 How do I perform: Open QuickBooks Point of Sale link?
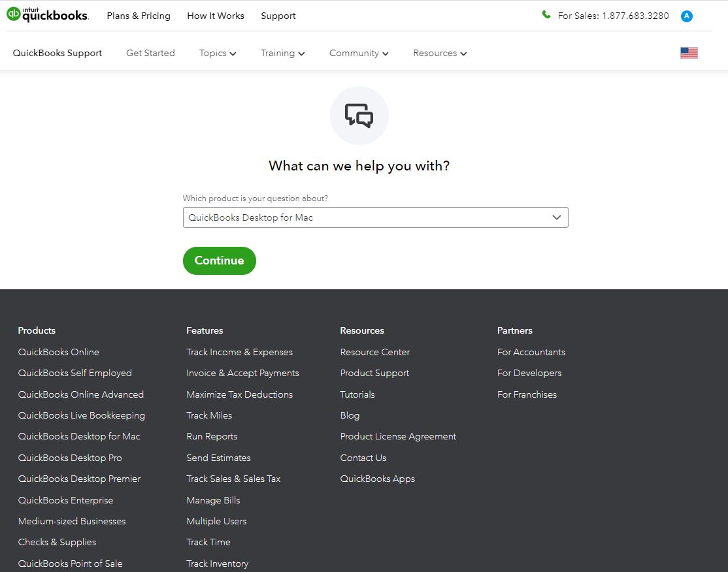click(70, 564)
